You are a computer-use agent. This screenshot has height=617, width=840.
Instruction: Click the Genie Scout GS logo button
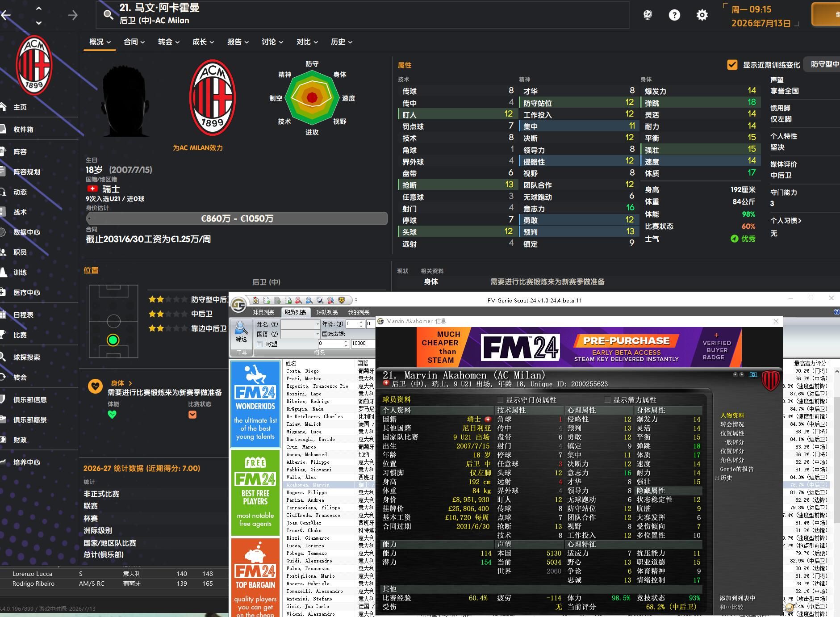pyautogui.click(x=238, y=305)
